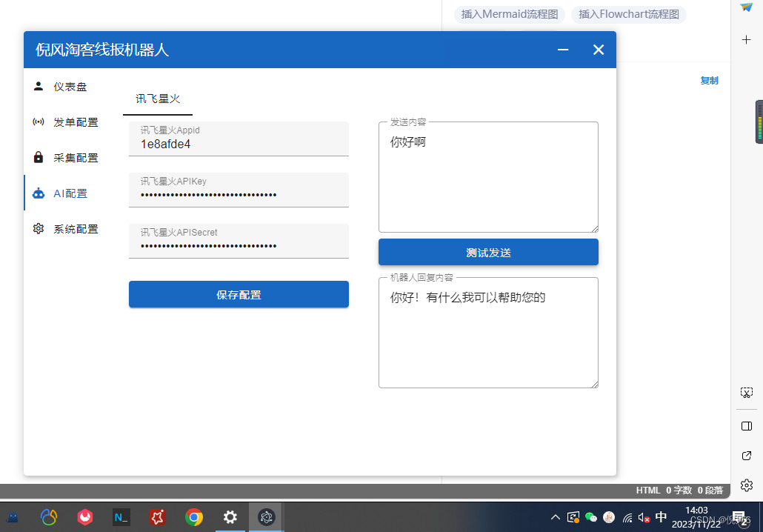Image resolution: width=763 pixels, height=532 pixels.
Task: Click the HTML label in status bar
Action: [x=648, y=491]
